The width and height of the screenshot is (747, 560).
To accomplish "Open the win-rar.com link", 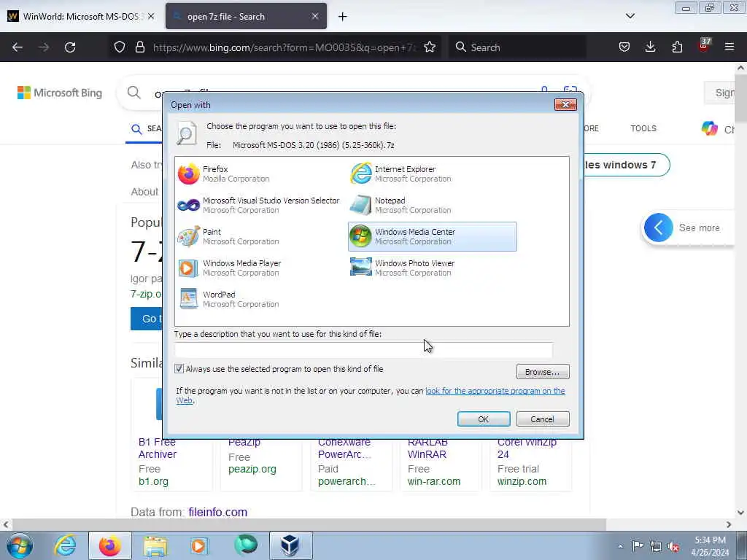I will [x=434, y=481].
